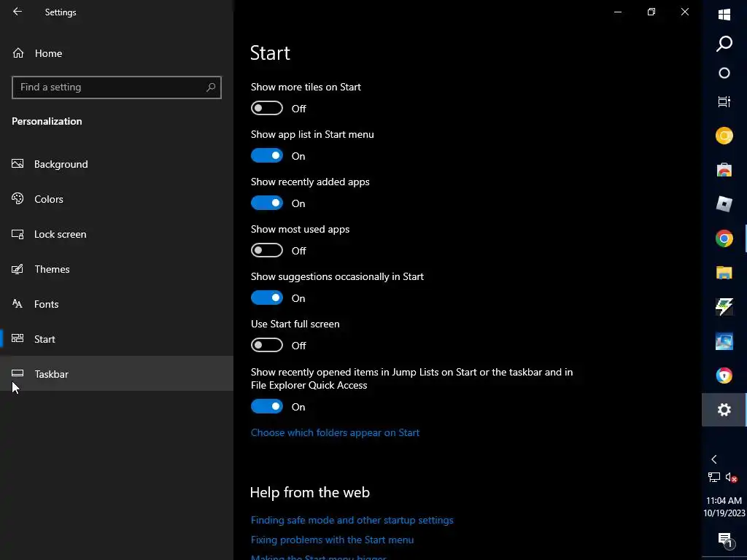The width and height of the screenshot is (747, 560).
Task: Click the back arrow in Settings
Action: tap(18, 12)
